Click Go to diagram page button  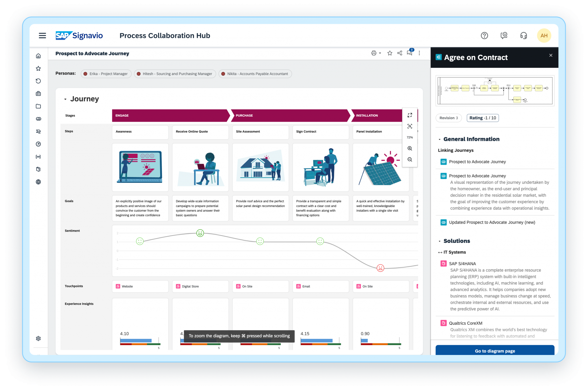(495, 351)
